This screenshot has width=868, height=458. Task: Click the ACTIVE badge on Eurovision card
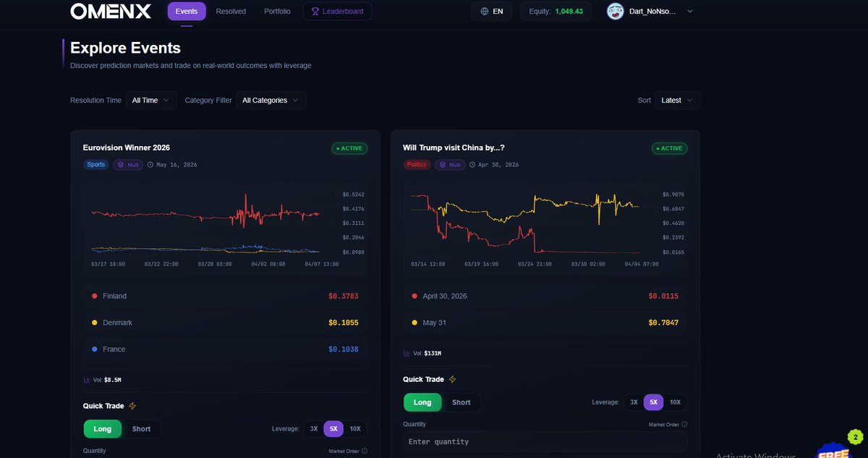(x=350, y=148)
